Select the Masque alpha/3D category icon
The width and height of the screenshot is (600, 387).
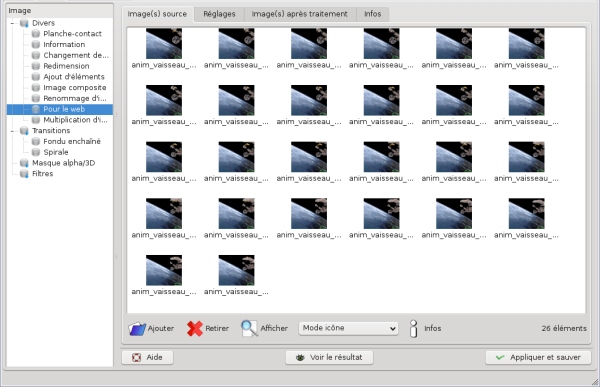tap(24, 163)
